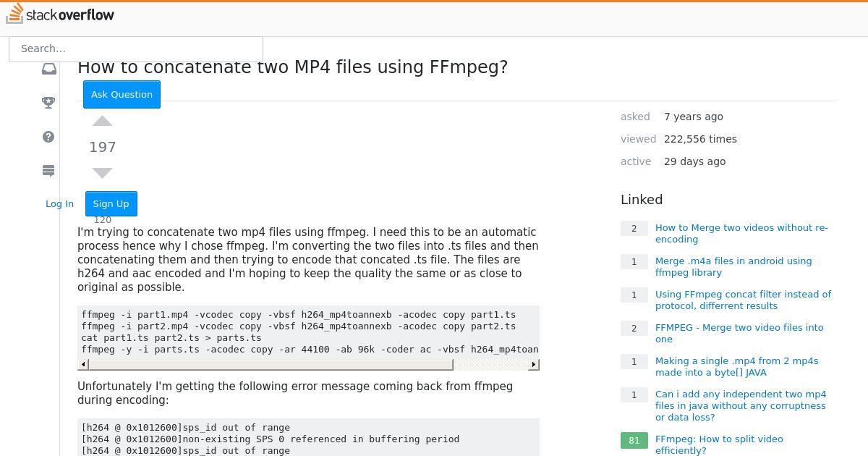Open the inbox icon in sidebar
Viewport: 868px width, 456px height.
49,69
